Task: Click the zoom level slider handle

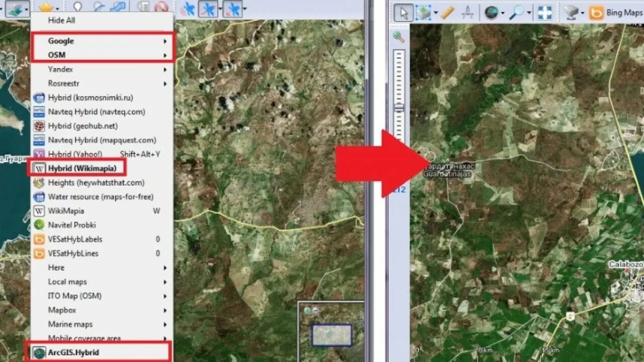Action: coord(399,108)
